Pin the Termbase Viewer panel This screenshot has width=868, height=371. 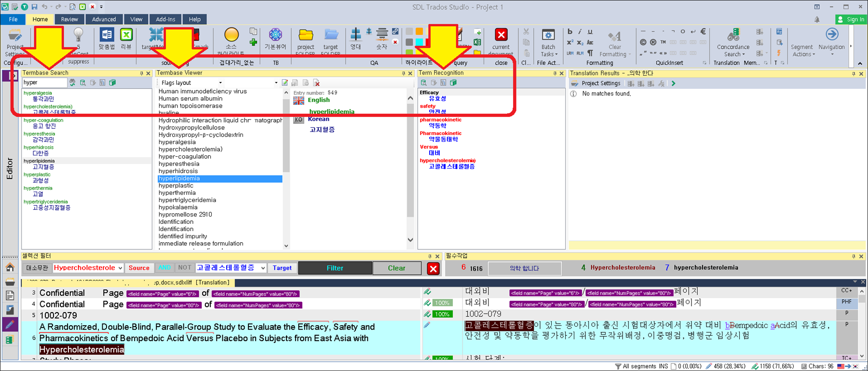pyautogui.click(x=404, y=73)
